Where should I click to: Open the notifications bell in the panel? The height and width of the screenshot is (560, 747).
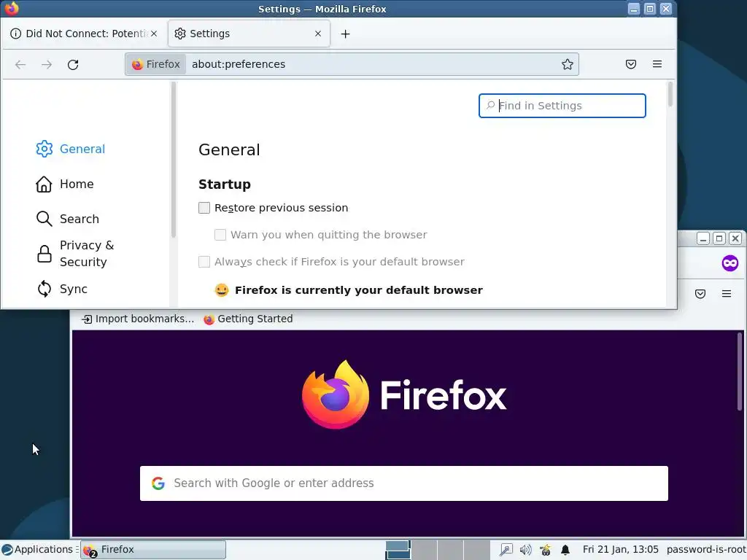point(565,550)
